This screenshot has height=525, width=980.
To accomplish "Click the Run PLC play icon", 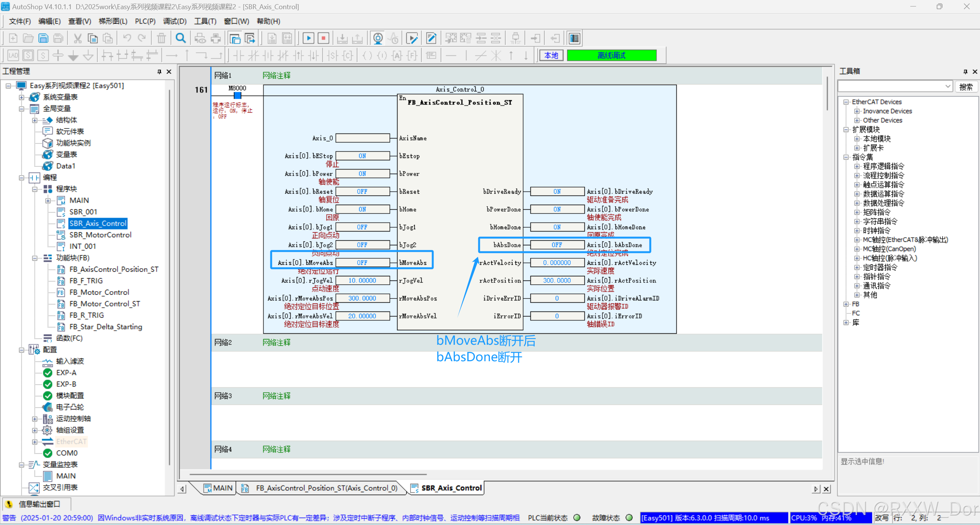I will 308,38.
